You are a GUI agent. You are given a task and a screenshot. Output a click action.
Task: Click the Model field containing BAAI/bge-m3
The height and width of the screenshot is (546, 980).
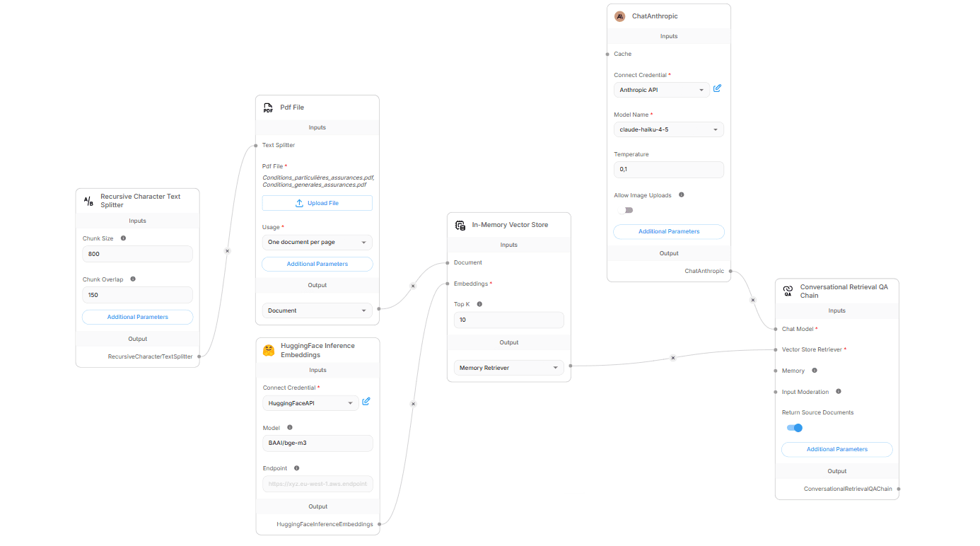click(318, 443)
